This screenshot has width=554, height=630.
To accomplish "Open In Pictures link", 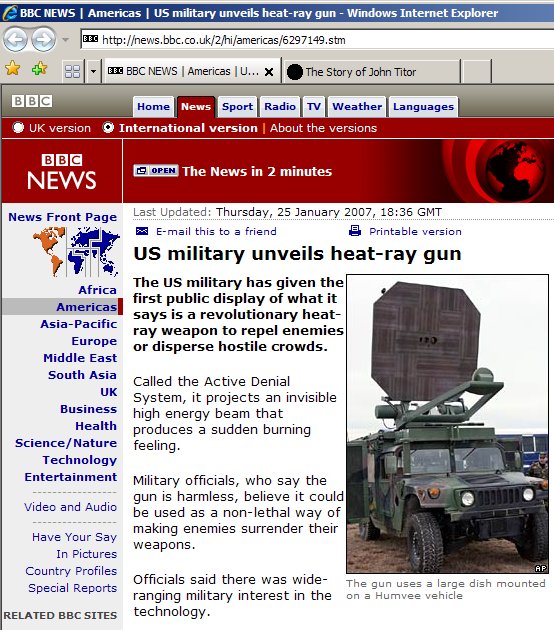I will (x=86, y=554).
